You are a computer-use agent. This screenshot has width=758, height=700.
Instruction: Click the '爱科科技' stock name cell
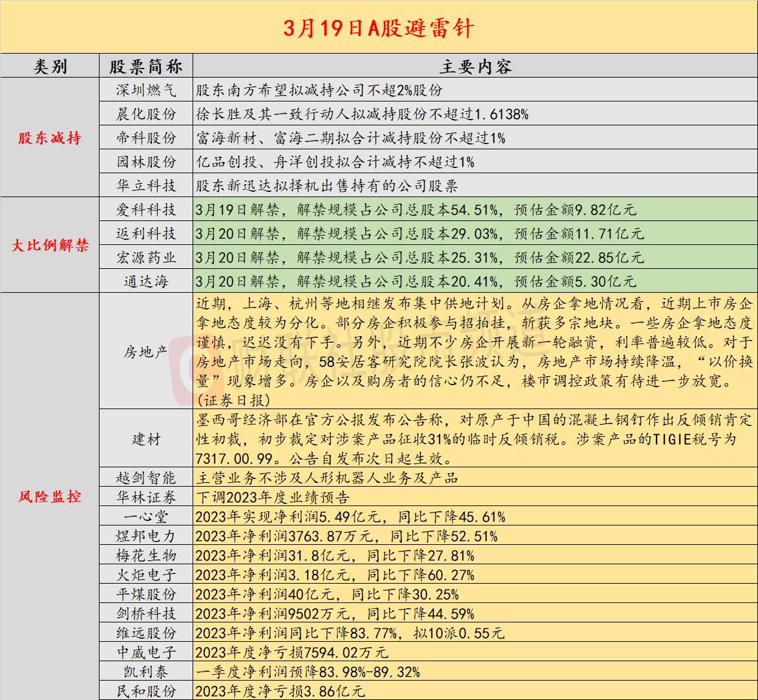[146, 210]
